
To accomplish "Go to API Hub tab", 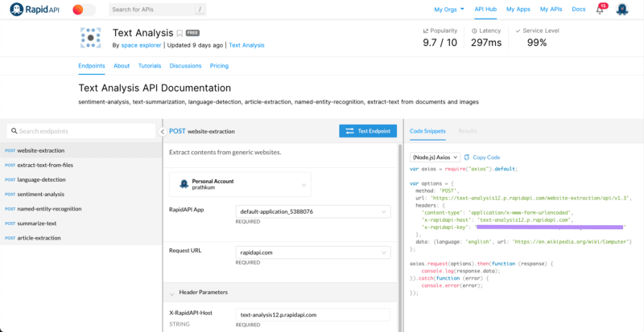I will pos(485,9).
